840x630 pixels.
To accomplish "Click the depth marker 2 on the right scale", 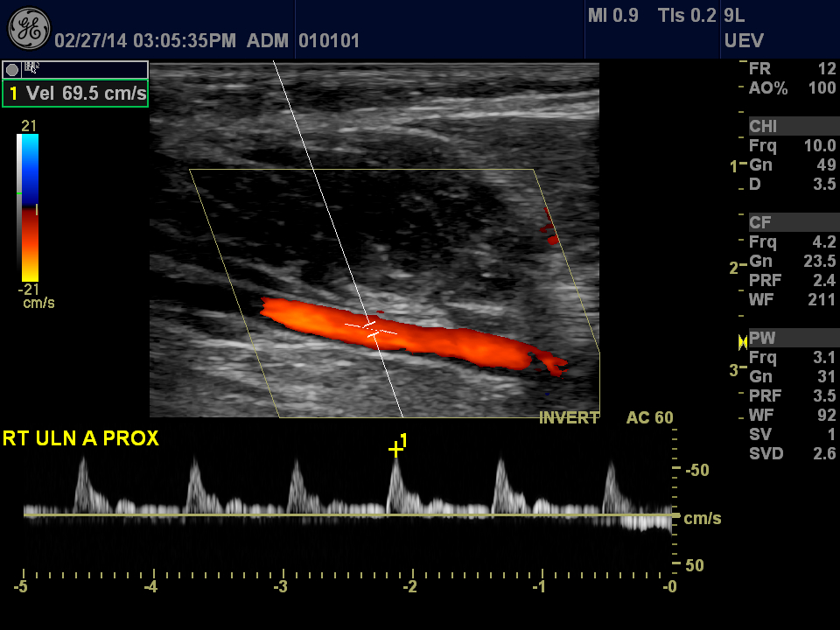I will coord(734,268).
